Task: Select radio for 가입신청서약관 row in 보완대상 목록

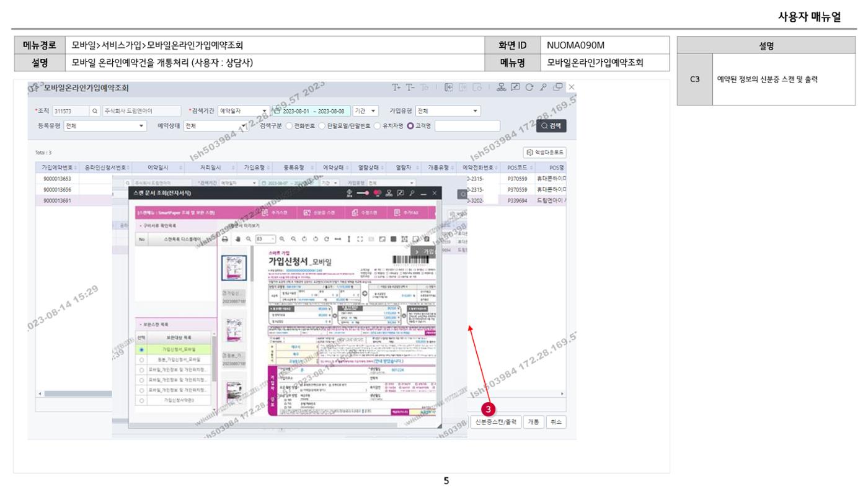Action: click(142, 401)
